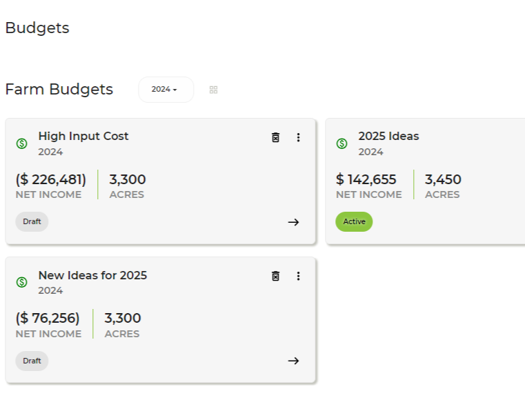
Task: Click the Budgets page title
Action: [37, 28]
